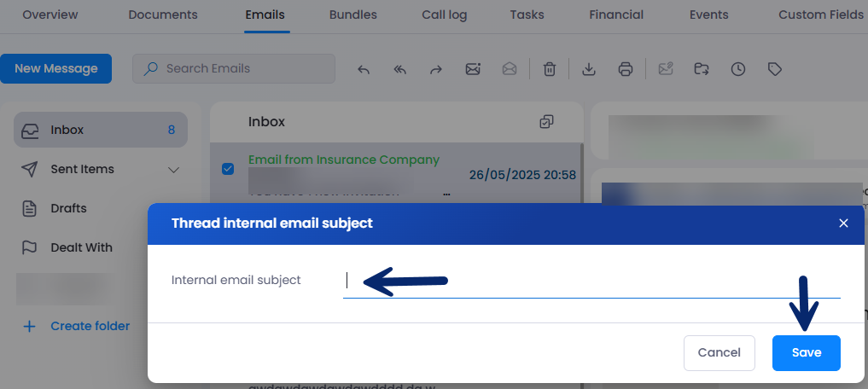
Task: Click the printer icon
Action: pyautogui.click(x=626, y=69)
